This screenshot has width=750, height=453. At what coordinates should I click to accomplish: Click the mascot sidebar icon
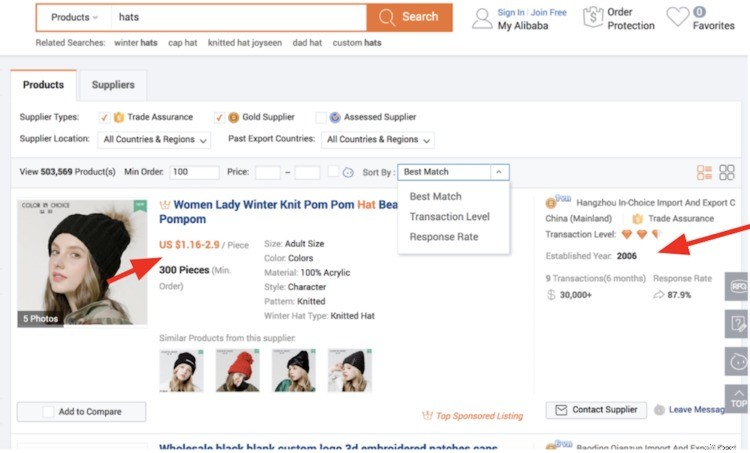[737, 362]
